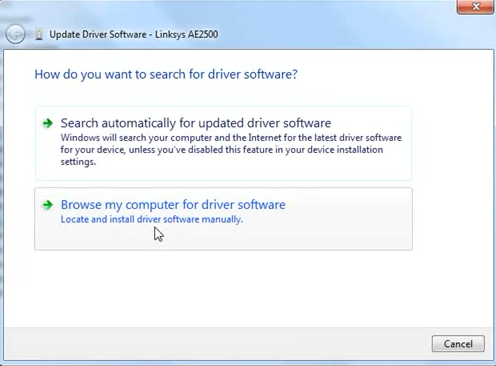Screen dimensions: 496x366
Task: Click the 'Windows will search your computer' description
Action: pyautogui.click(x=231, y=150)
